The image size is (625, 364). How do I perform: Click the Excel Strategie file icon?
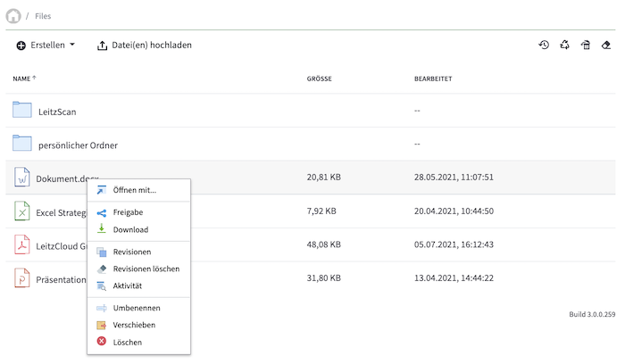click(22, 211)
